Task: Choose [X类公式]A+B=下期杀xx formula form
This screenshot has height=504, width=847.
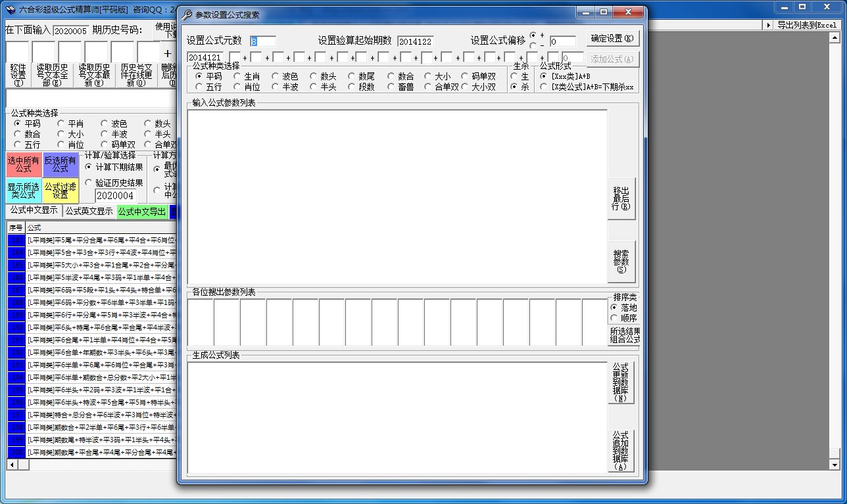Action: point(543,87)
